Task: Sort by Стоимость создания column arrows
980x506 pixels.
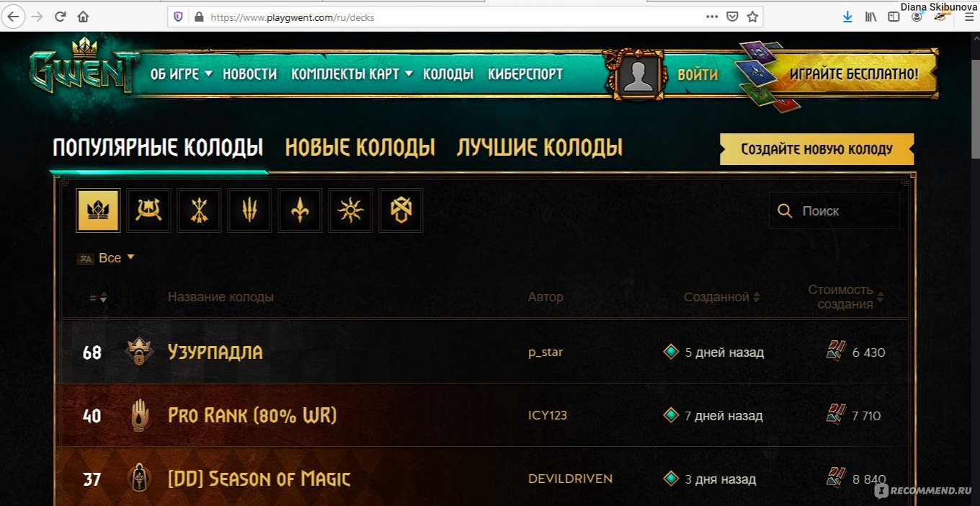Action: click(880, 297)
